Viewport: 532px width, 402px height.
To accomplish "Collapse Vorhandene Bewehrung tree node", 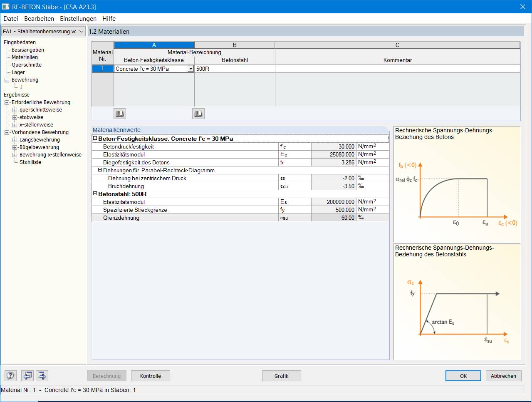I will (7, 132).
